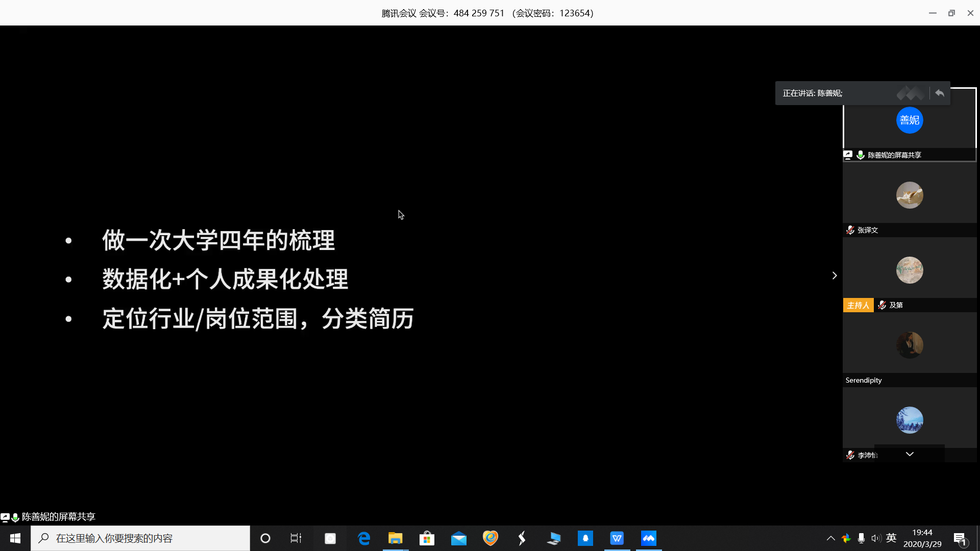Open WPS Office from the taskbar
This screenshot has height=551, width=980.
[x=617, y=538]
